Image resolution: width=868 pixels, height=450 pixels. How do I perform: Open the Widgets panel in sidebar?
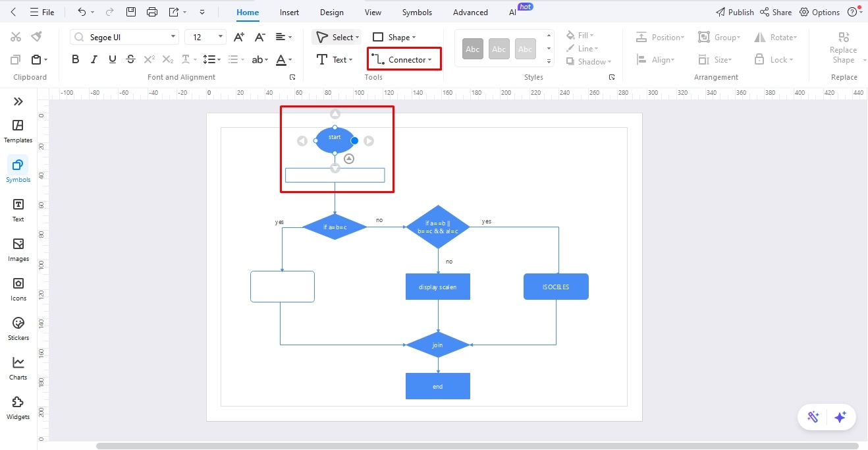click(x=18, y=408)
